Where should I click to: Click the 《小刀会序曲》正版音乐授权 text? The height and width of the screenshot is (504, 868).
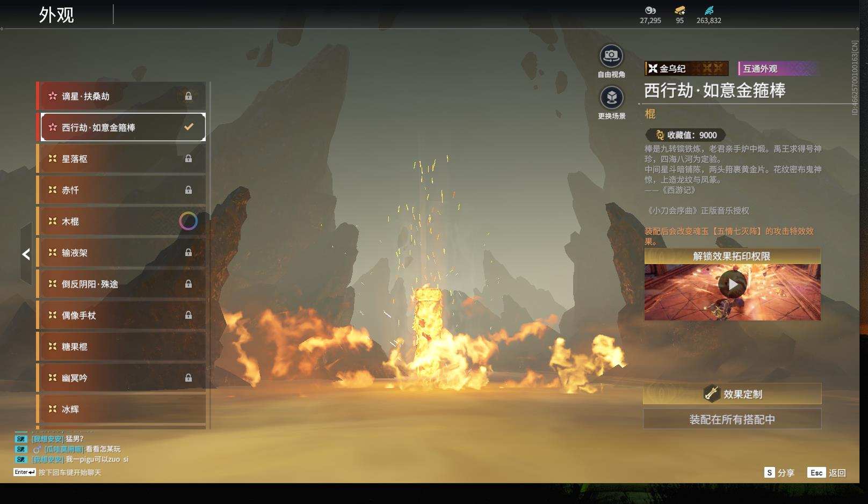pyautogui.click(x=697, y=211)
